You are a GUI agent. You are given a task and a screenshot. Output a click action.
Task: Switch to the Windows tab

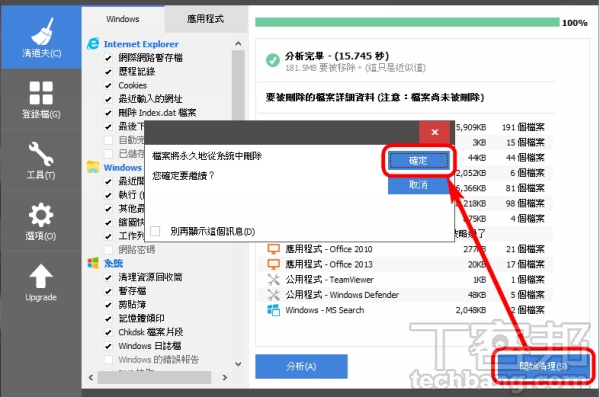123,19
